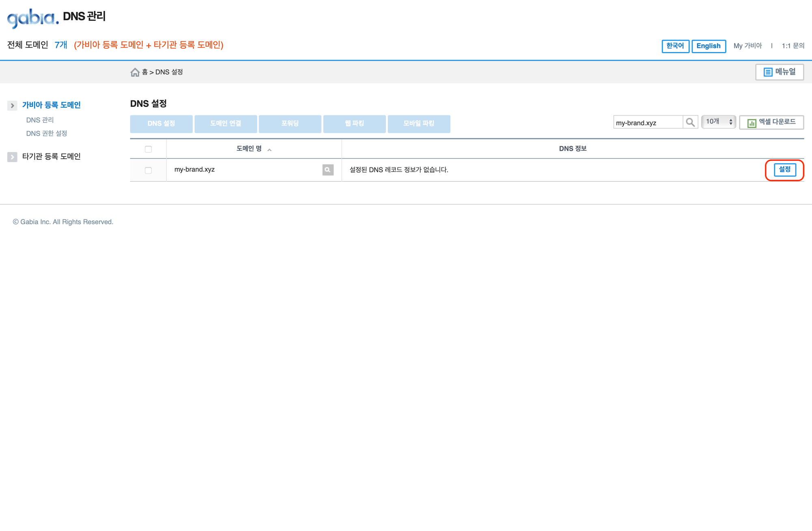
Task: Expand 가비아 등록 도메인 chevron
Action: point(12,106)
